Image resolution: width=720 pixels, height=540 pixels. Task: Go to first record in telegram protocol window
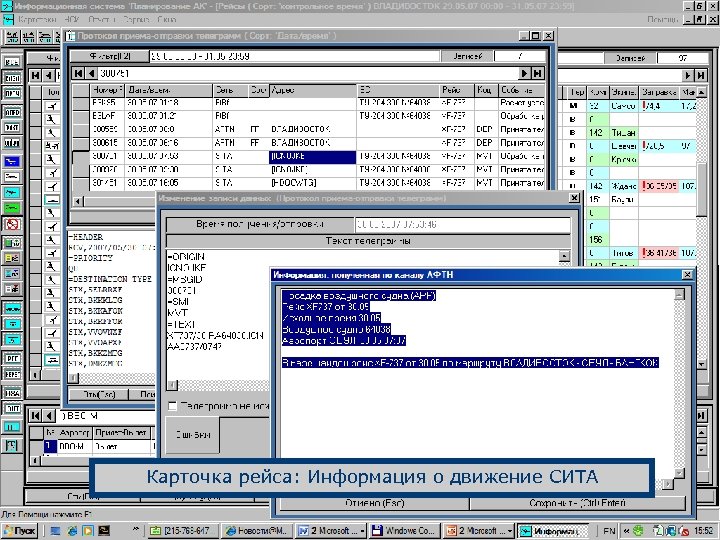click(79, 73)
